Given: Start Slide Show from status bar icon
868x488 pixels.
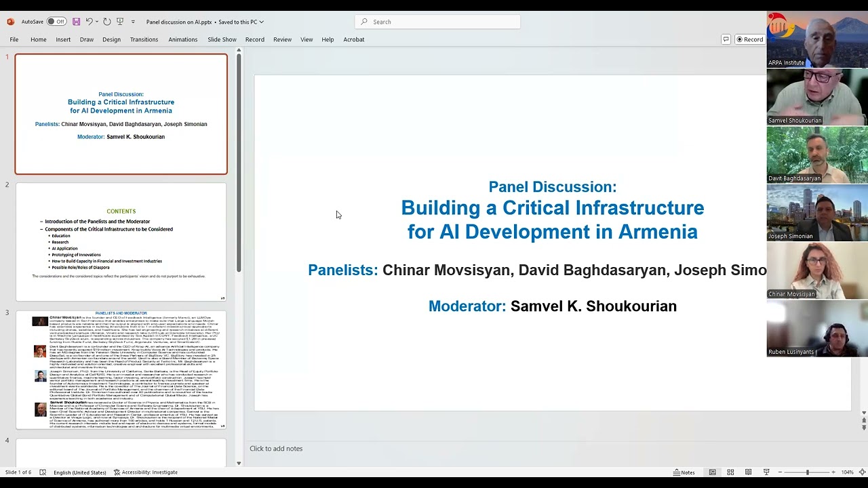Looking at the screenshot, I should click(x=766, y=472).
